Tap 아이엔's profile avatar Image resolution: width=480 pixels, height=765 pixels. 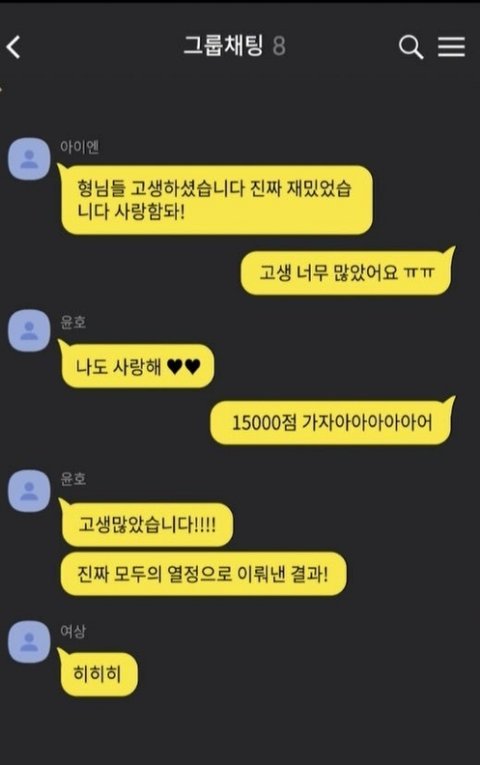point(29,159)
